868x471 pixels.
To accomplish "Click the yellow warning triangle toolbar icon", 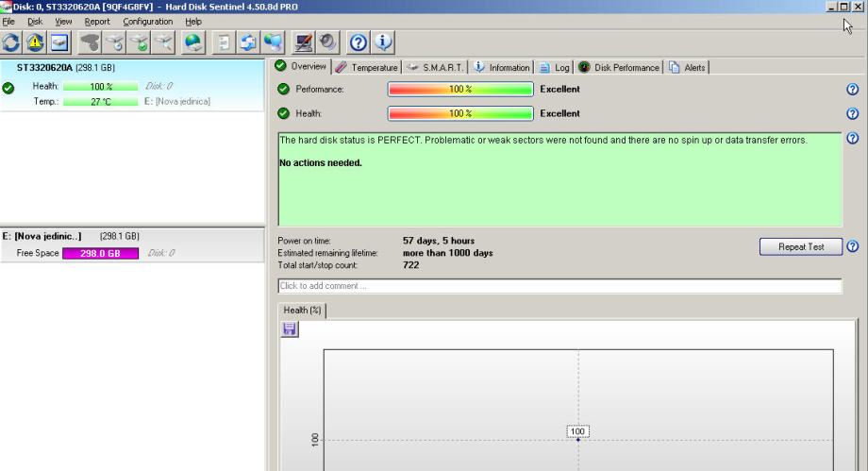I will pos(35,42).
